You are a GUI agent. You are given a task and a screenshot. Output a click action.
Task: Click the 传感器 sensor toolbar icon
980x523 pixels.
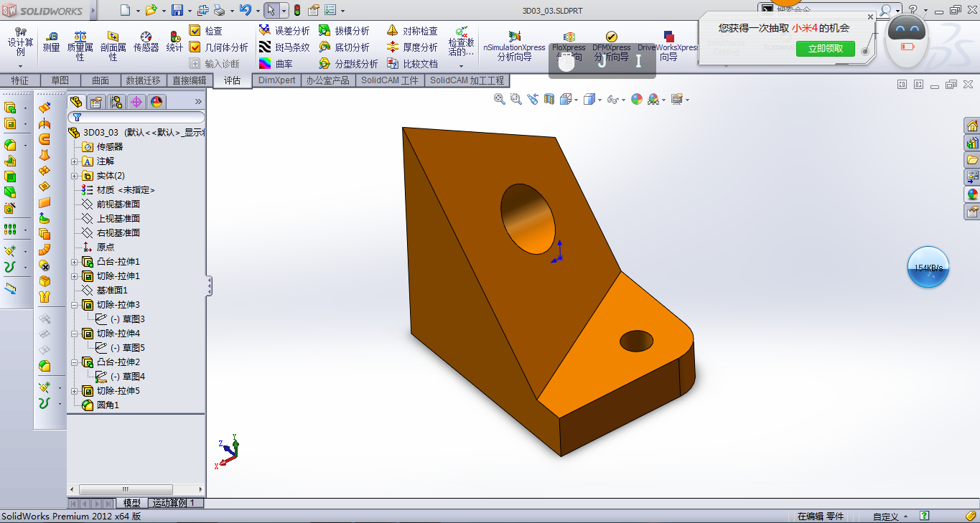(x=146, y=42)
